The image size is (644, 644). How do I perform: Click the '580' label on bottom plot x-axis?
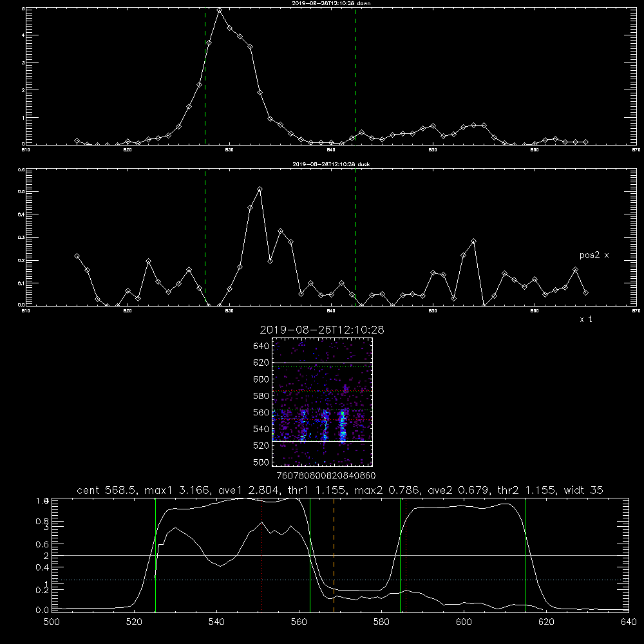click(381, 622)
